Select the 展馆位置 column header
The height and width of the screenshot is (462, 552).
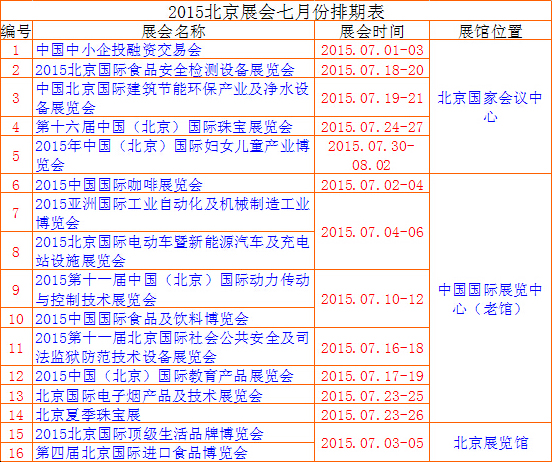coord(490,31)
